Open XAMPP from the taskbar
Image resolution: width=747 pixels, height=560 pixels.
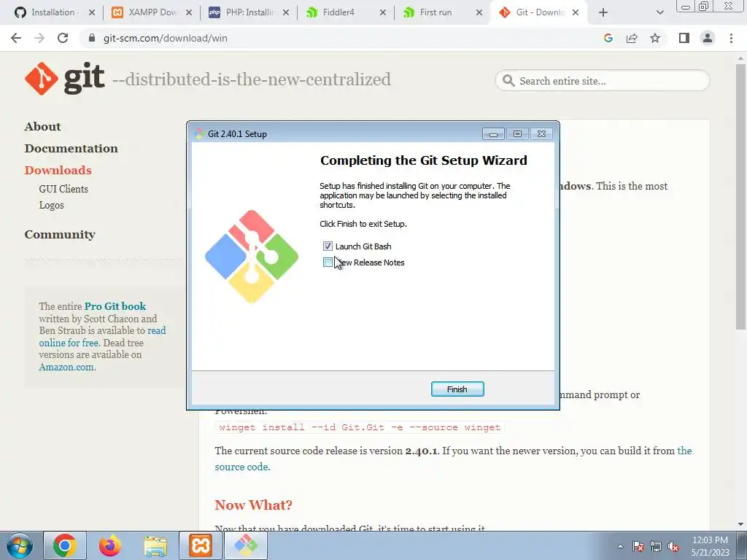200,545
